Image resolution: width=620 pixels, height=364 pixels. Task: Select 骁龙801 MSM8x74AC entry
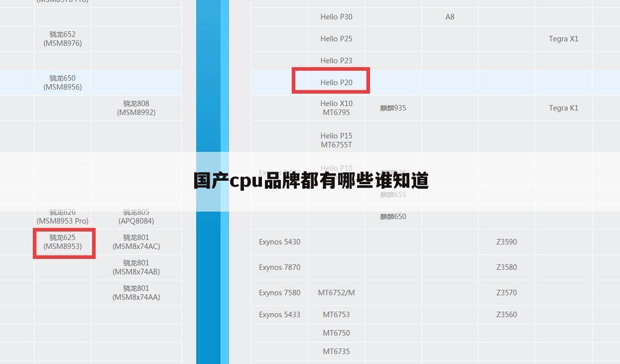[x=136, y=242]
